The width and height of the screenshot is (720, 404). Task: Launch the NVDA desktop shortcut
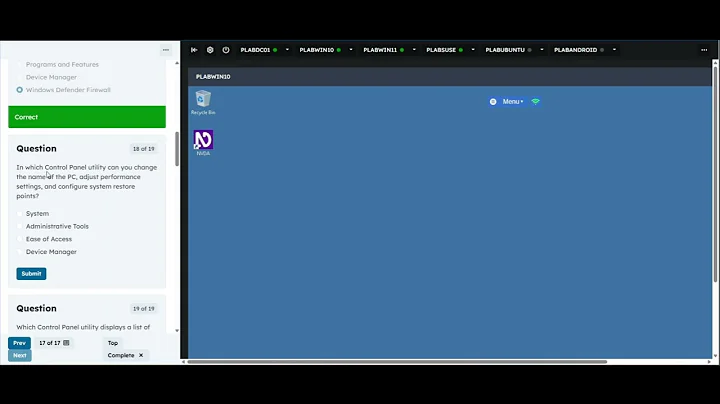pos(203,143)
